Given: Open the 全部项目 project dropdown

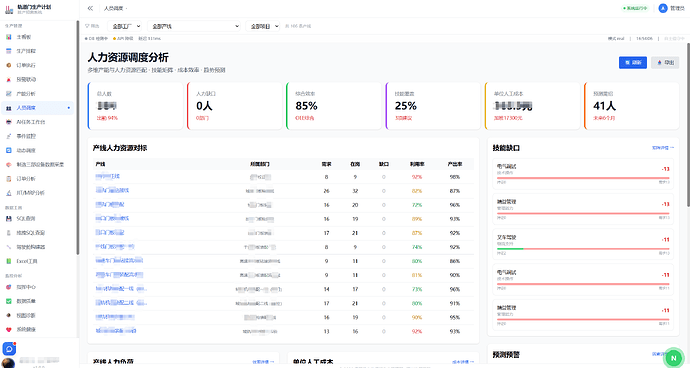Looking at the screenshot, I should point(263,26).
